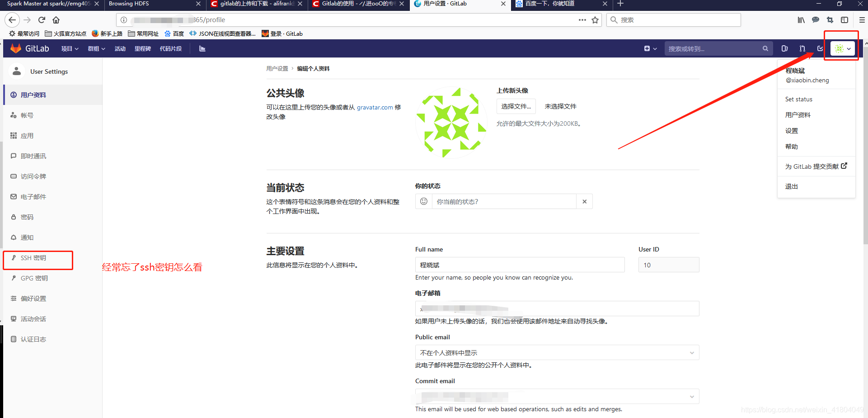Switch to 百度一下 tab
The width and height of the screenshot is (868, 418).
pyautogui.click(x=562, y=4)
